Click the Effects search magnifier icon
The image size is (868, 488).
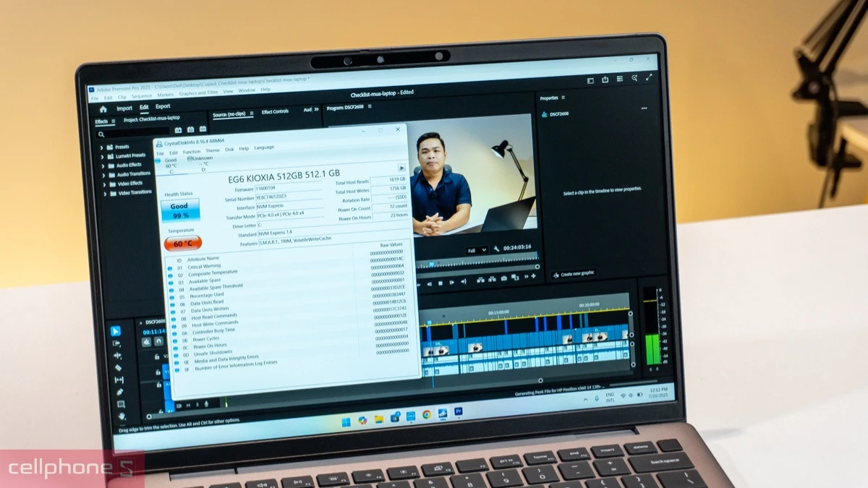(x=101, y=134)
